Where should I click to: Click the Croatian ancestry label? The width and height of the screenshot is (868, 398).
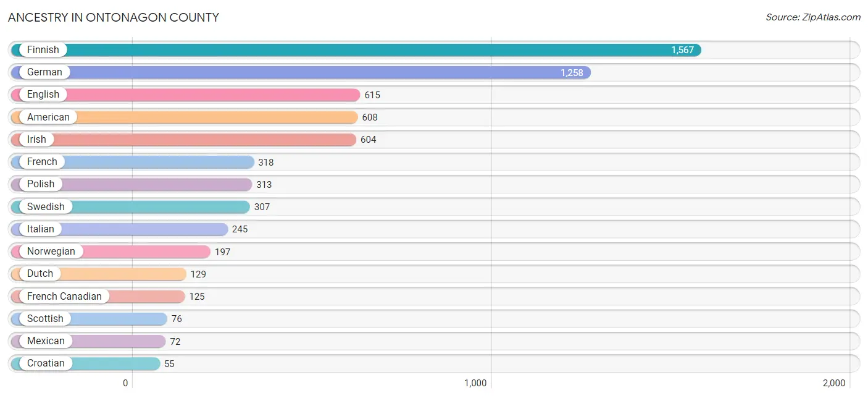46,363
